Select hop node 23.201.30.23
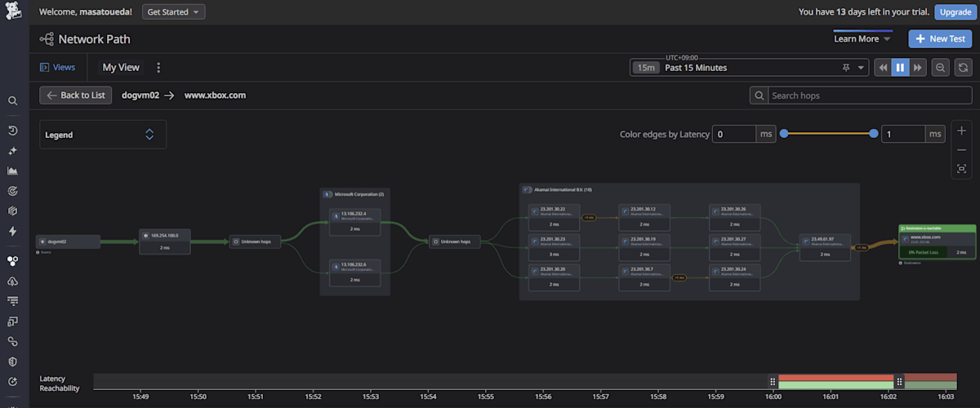The image size is (980, 408). (554, 246)
